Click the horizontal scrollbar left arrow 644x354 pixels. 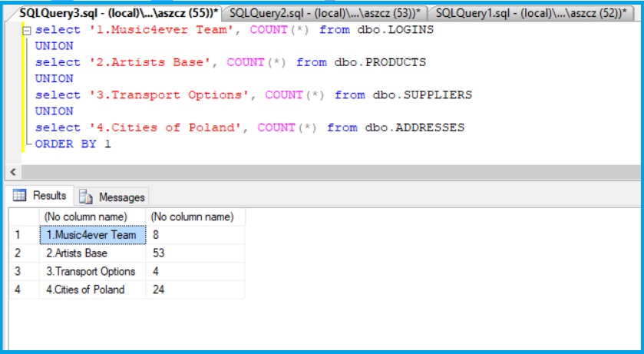[12, 171]
